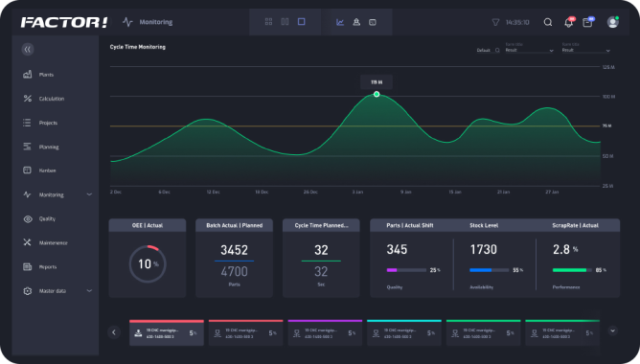
Task: Click the 2.8 % scrap rate value
Action: click(565, 249)
